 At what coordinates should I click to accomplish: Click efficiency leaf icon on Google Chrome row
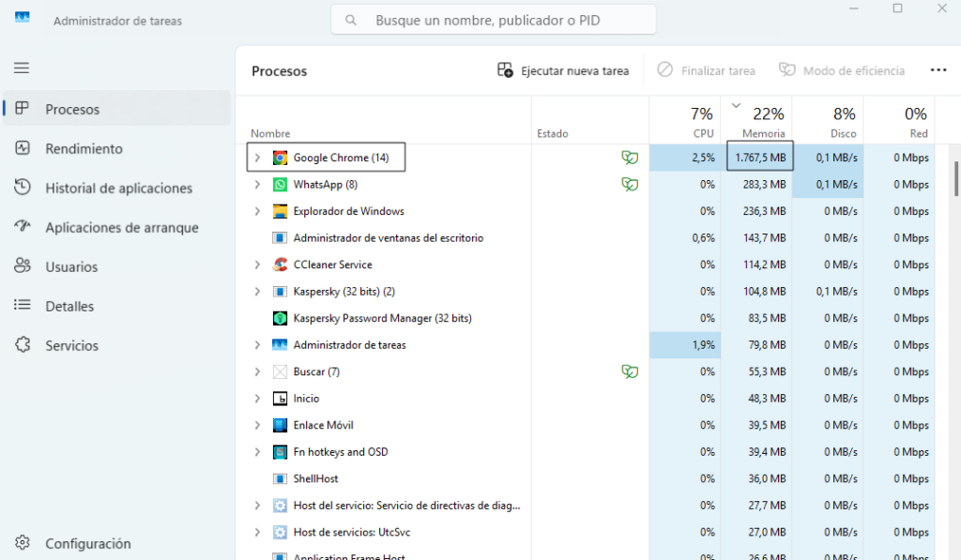[630, 158]
